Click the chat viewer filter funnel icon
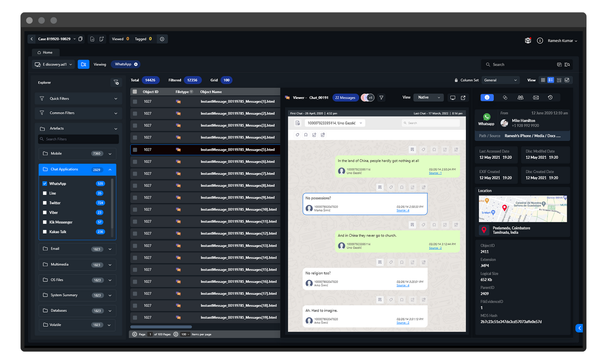 click(381, 97)
